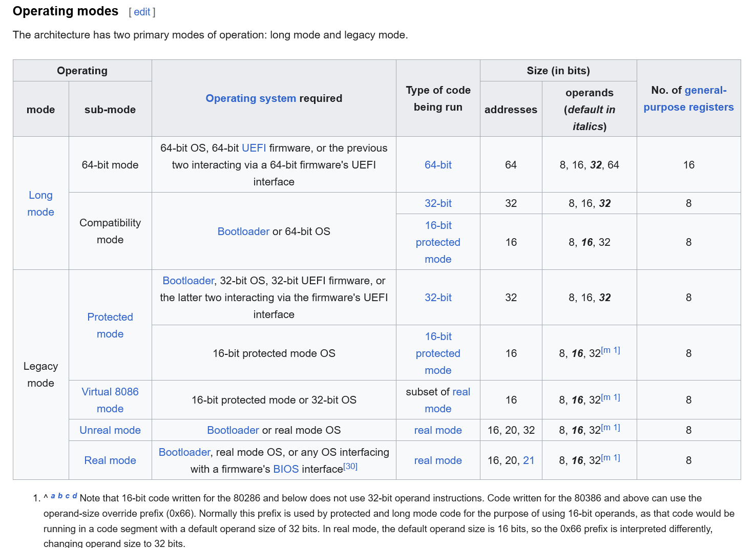Select '16-bit protected mode or 32-bit OS' cell
The height and width of the screenshot is (548, 756).
point(274,400)
